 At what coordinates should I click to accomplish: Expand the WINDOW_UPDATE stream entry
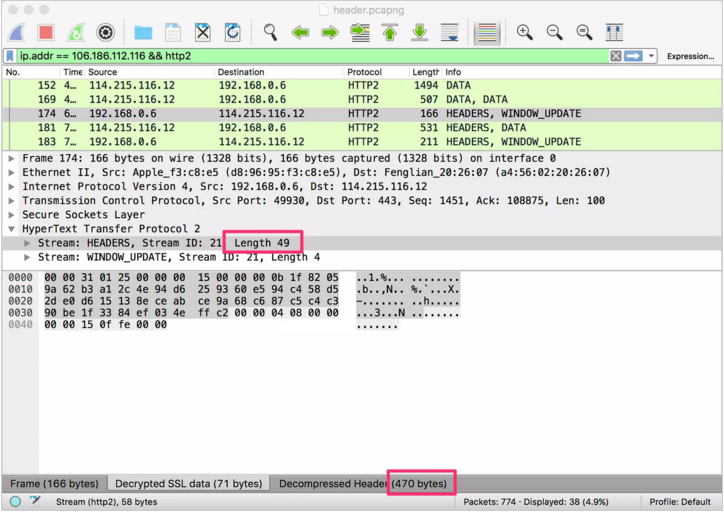pos(27,257)
